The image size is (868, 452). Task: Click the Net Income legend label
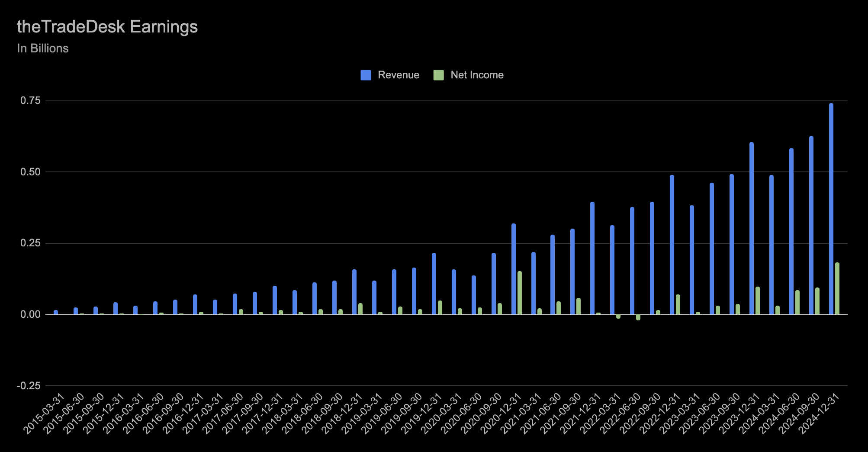coord(477,75)
